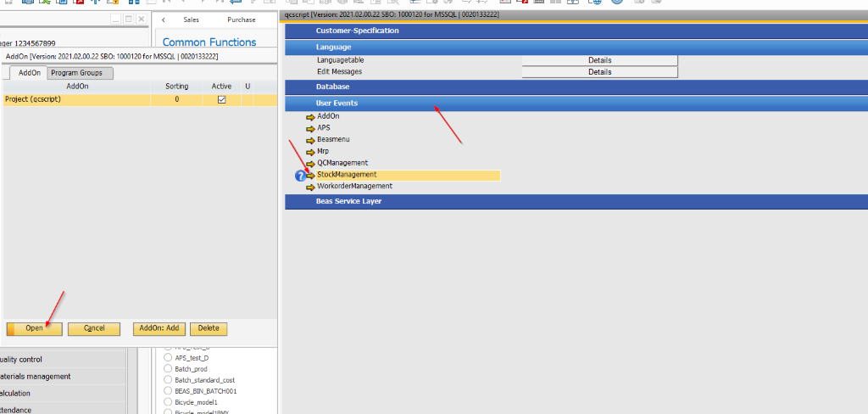Click the arrow icon next to Beasmenu
This screenshot has height=414, width=868.
310,140
